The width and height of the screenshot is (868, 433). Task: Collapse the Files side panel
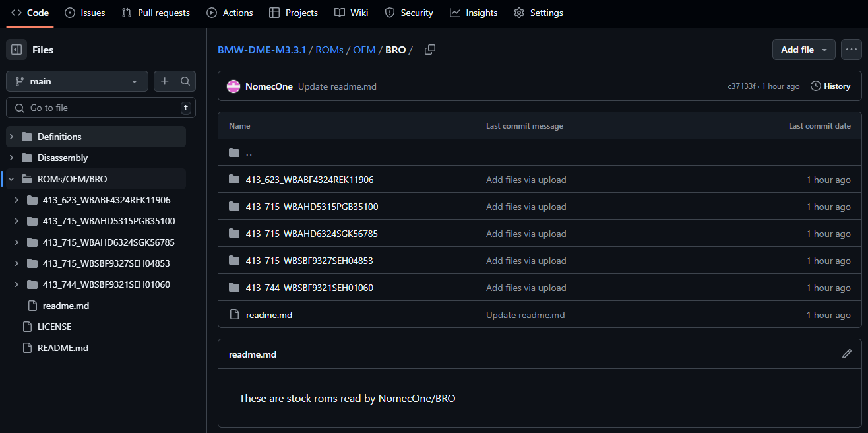[x=16, y=49]
